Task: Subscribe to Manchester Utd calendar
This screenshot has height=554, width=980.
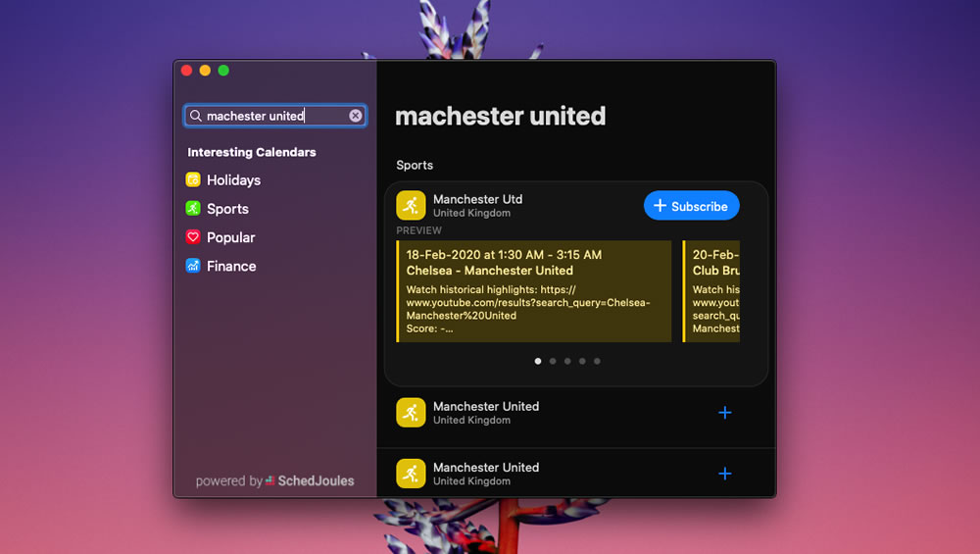Action: [x=691, y=206]
